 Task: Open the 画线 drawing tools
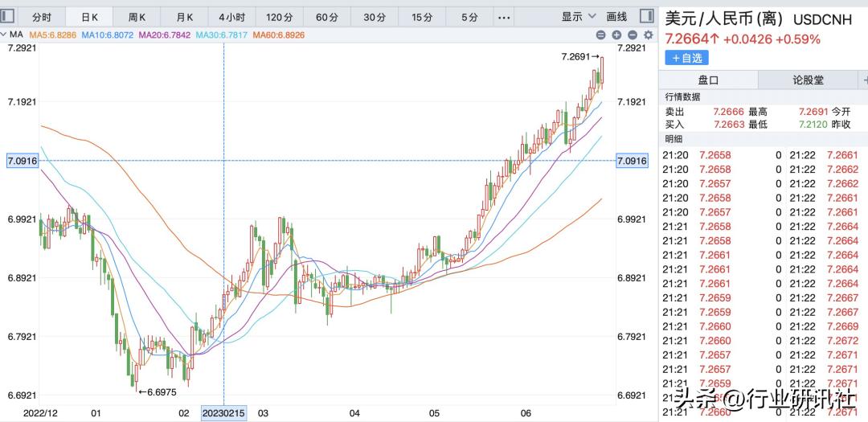[x=616, y=17]
